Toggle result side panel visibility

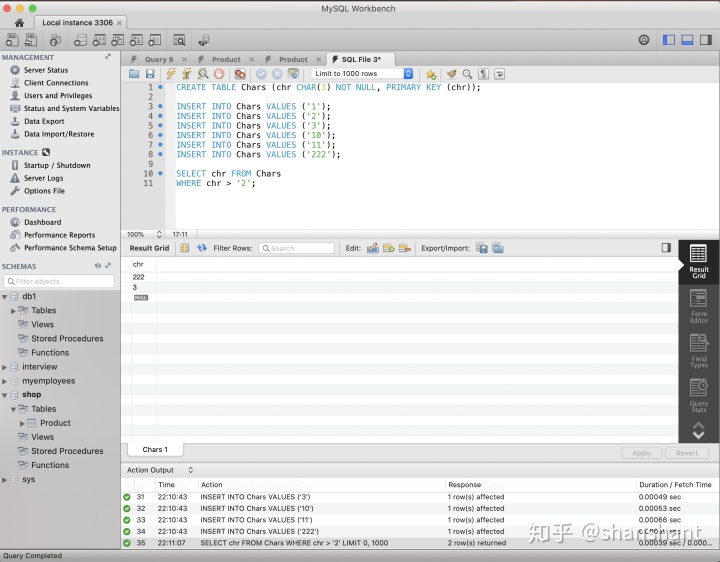click(666, 248)
